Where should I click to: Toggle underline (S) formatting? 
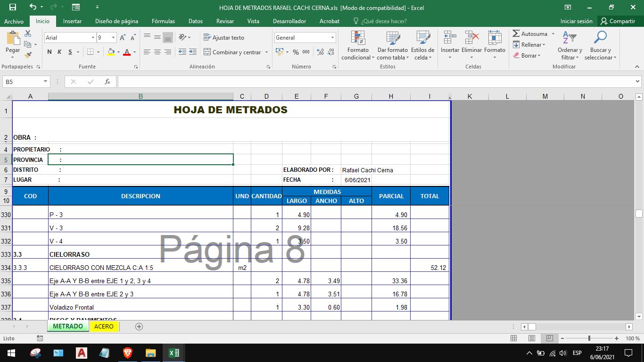70,52
